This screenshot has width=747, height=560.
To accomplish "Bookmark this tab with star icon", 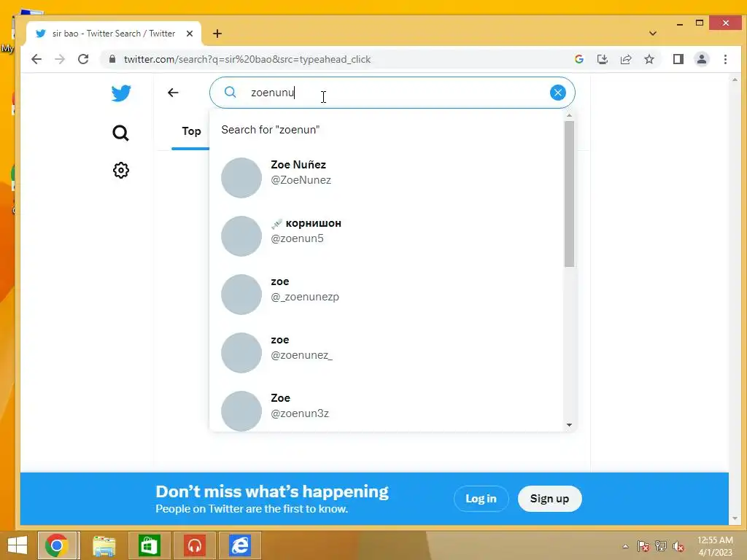I will (x=649, y=59).
